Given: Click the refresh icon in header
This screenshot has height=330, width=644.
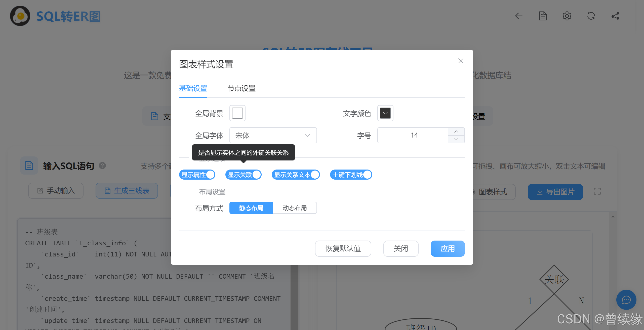Looking at the screenshot, I should (591, 16).
